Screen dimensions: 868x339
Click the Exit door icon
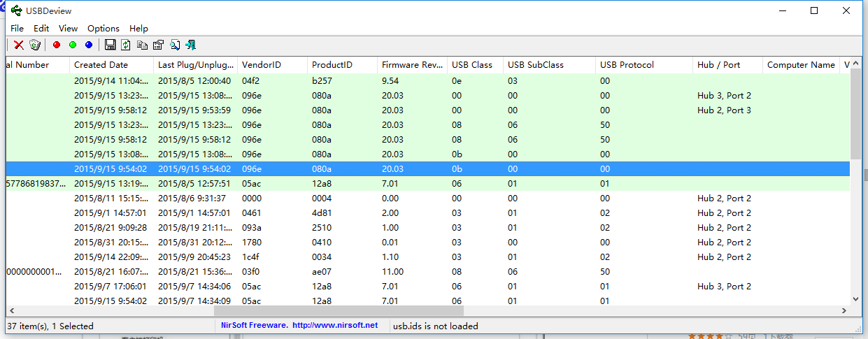(190, 45)
